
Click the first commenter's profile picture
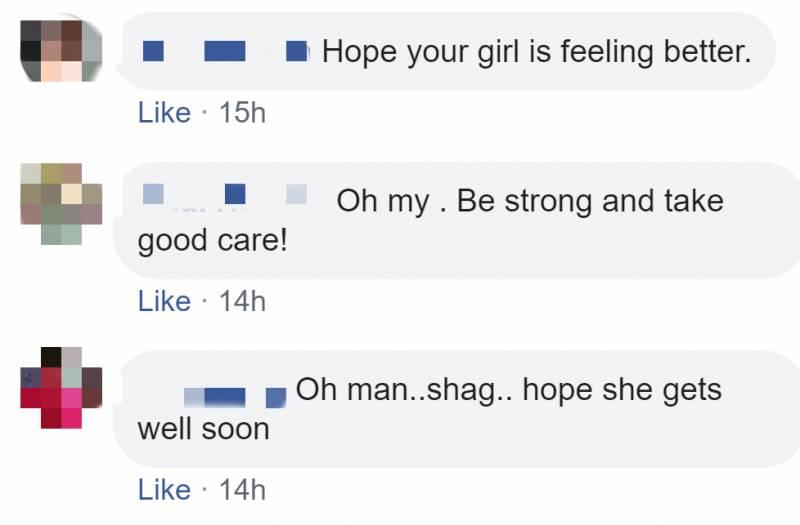61,50
